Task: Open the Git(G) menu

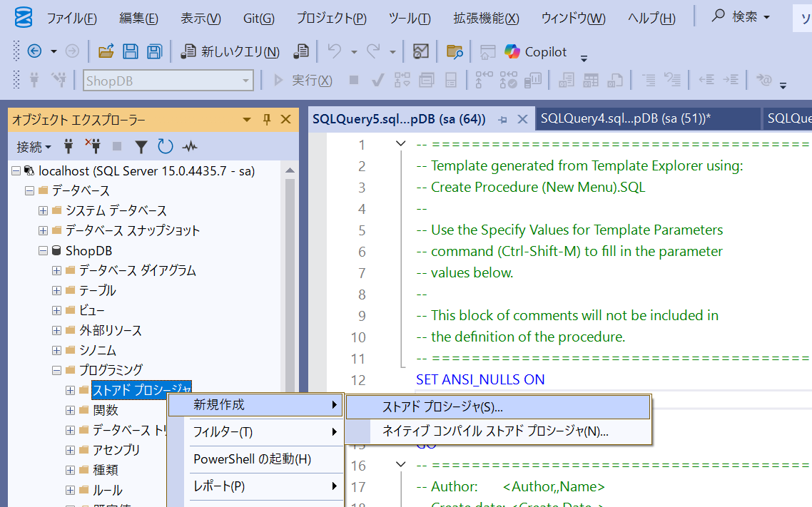Action: click(258, 19)
